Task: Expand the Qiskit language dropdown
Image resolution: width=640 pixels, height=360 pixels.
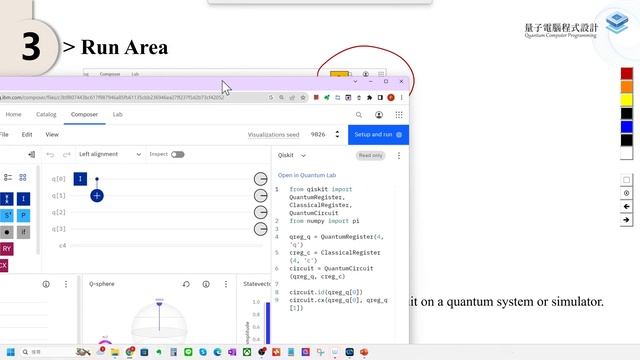Action: (x=291, y=156)
